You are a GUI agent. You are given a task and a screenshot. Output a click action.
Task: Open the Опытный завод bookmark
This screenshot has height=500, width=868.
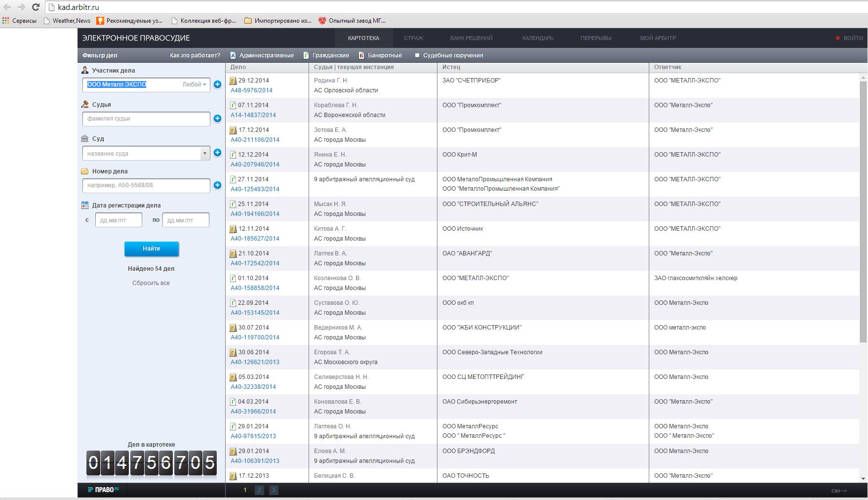352,21
